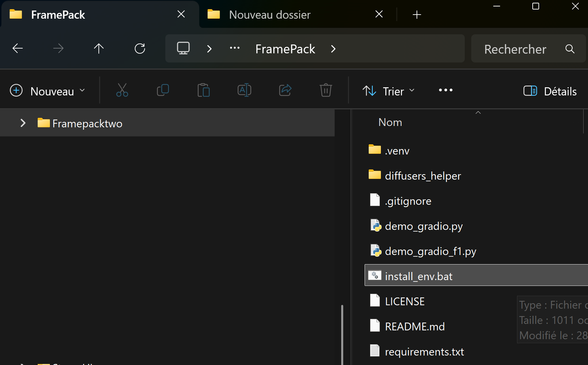Click the blank file icon of .gitignore
Viewport: 588px width, 365px height.
click(375, 200)
